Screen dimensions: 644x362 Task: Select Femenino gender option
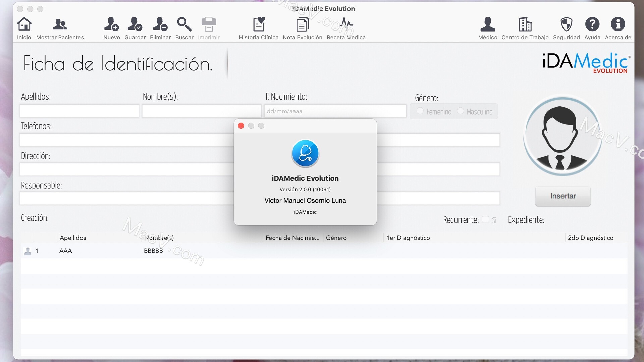coord(420,111)
